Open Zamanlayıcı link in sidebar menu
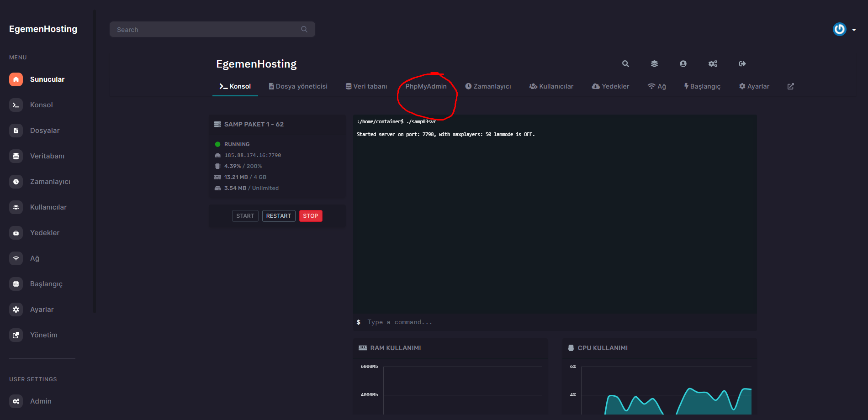The width and height of the screenshot is (868, 420). [50, 182]
